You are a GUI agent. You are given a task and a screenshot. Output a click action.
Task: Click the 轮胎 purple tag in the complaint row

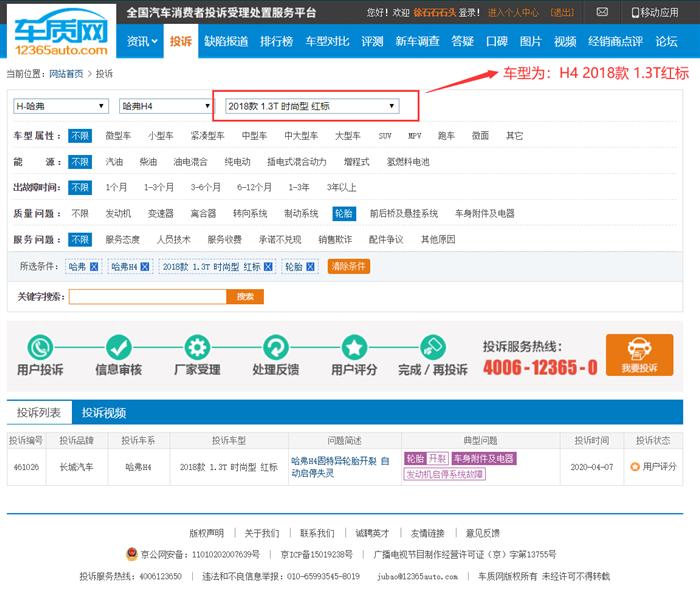(415, 458)
